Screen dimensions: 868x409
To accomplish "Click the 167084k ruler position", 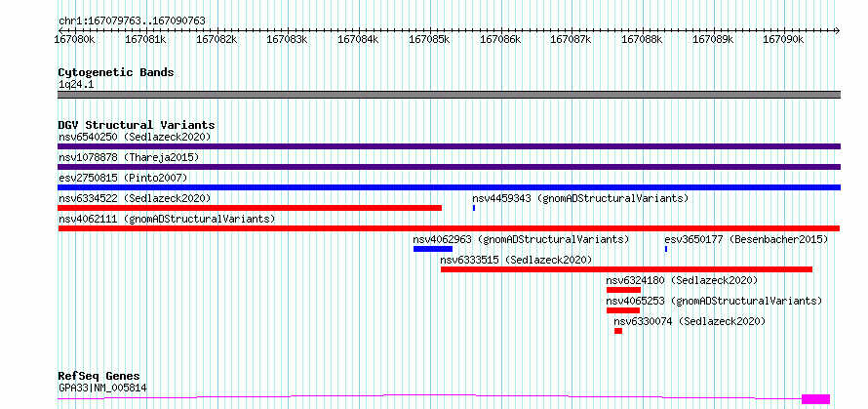I will (358, 39).
